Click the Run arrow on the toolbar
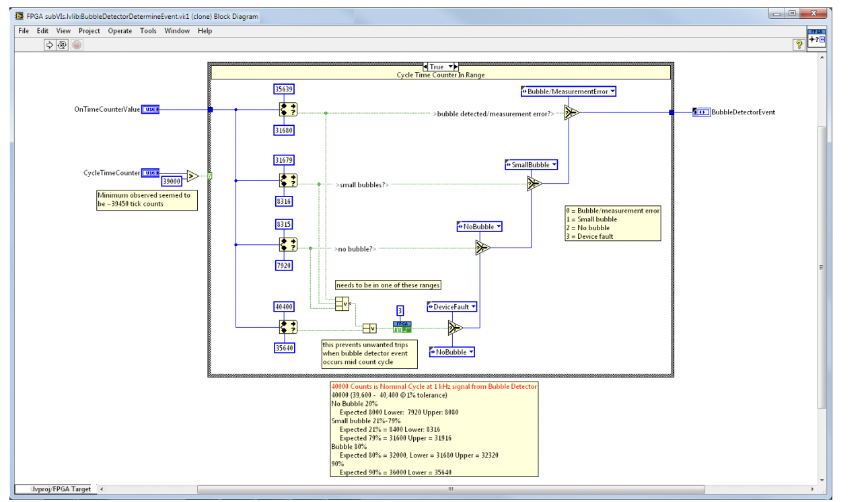 click(x=49, y=44)
